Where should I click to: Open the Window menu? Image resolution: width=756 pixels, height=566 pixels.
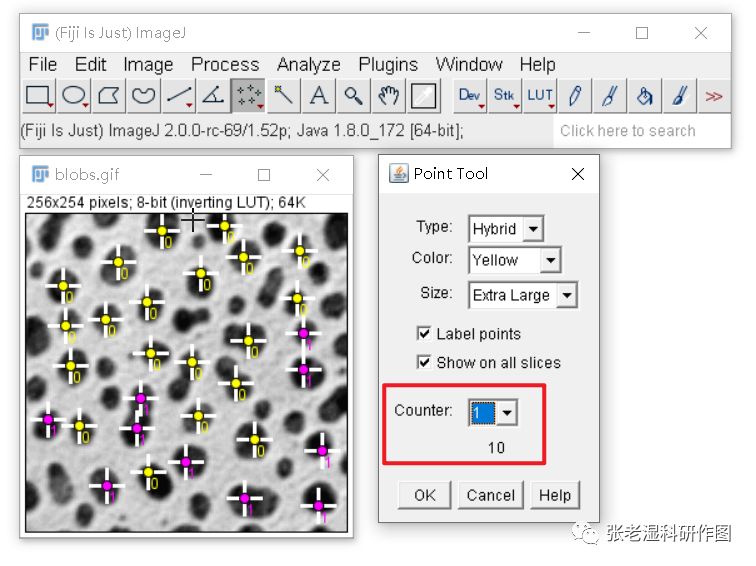tap(469, 65)
